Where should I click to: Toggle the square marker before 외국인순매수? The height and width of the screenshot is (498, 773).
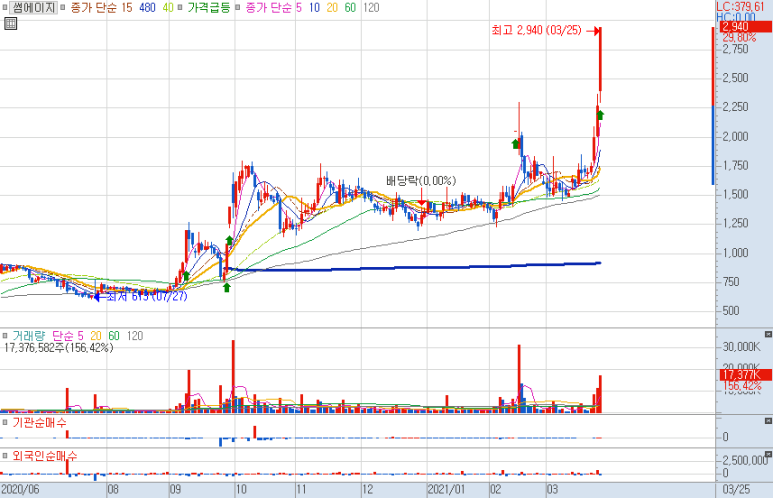(x=5, y=456)
